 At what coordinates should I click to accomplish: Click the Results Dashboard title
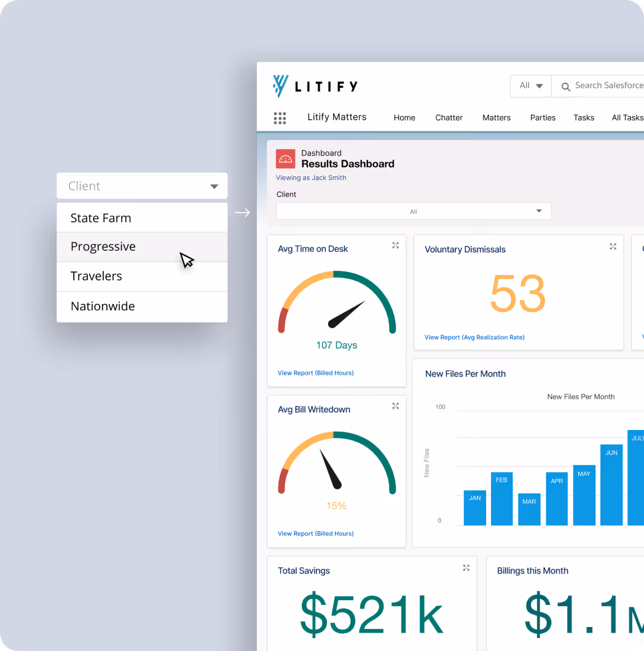click(348, 164)
